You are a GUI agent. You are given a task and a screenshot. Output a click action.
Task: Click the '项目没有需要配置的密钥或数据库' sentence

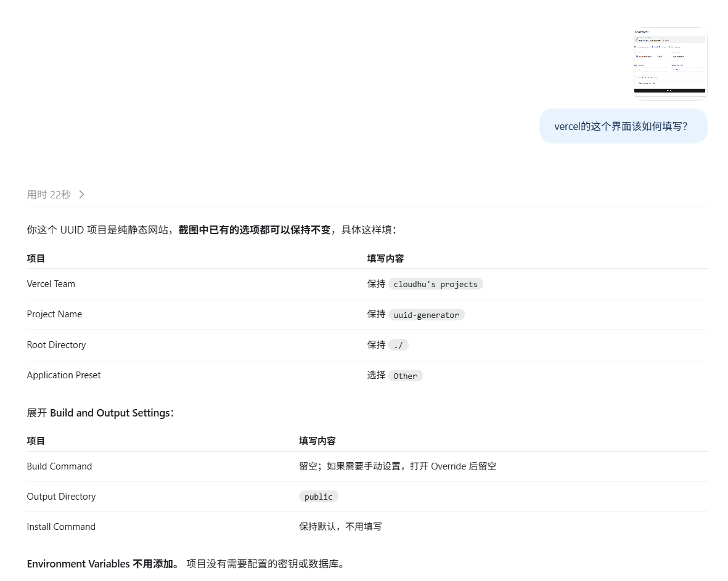[x=265, y=564]
